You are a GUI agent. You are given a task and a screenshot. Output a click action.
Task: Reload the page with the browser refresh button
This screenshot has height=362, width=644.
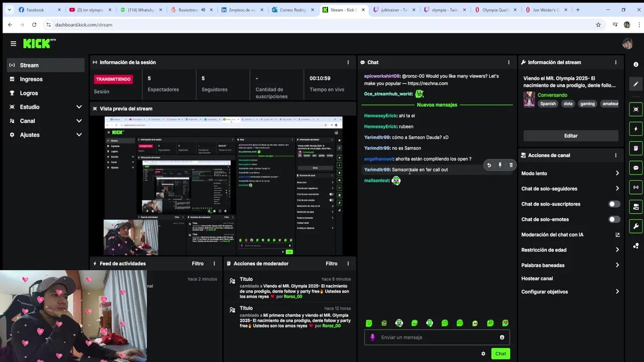[34, 25]
